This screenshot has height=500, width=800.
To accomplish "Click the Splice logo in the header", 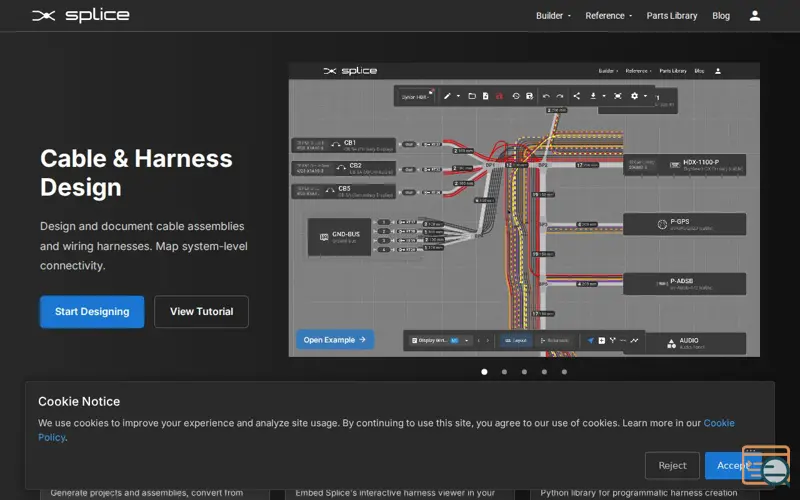I will tap(81, 16).
